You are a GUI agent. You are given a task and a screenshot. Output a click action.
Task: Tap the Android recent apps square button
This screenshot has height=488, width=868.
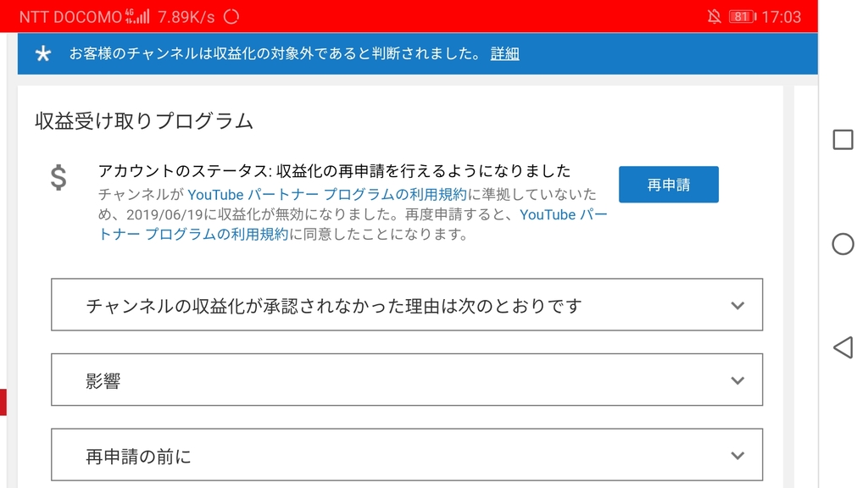click(843, 140)
